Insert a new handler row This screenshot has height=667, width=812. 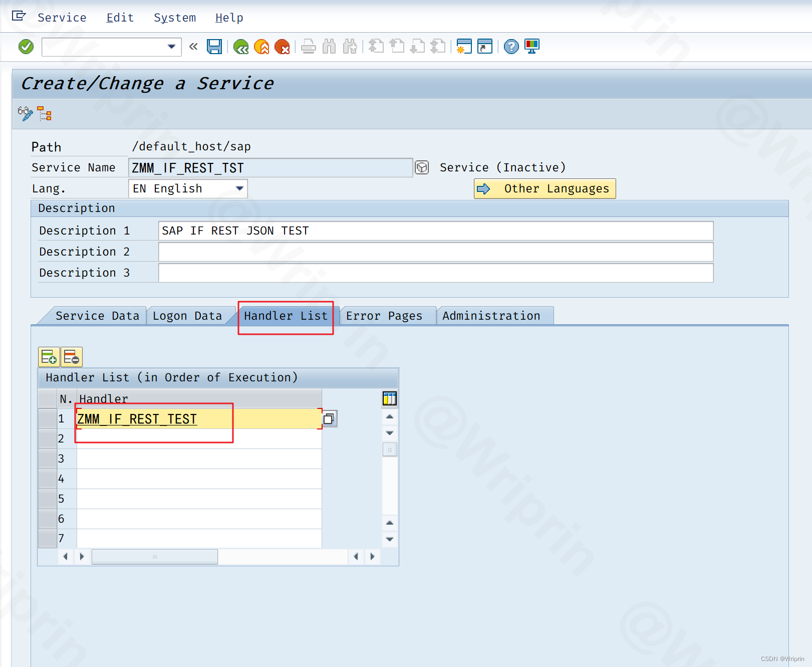click(49, 357)
